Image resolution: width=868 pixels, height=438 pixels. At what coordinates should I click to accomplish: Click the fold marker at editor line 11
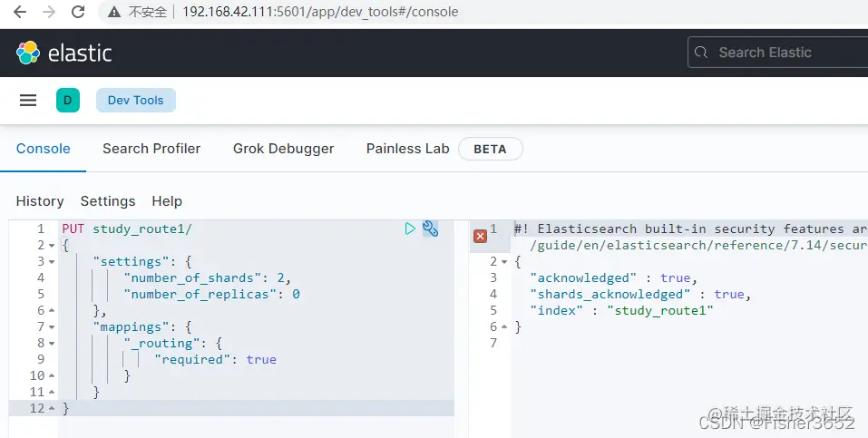(52, 392)
